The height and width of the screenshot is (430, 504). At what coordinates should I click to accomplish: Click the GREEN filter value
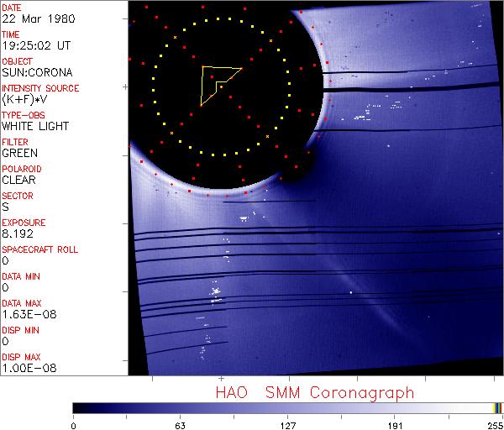point(19,153)
